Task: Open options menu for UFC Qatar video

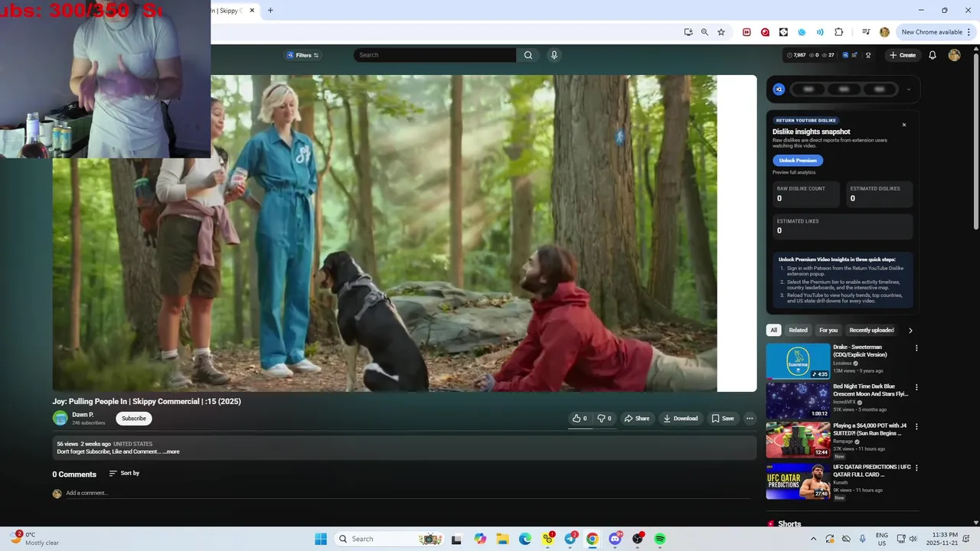Action: (x=916, y=468)
